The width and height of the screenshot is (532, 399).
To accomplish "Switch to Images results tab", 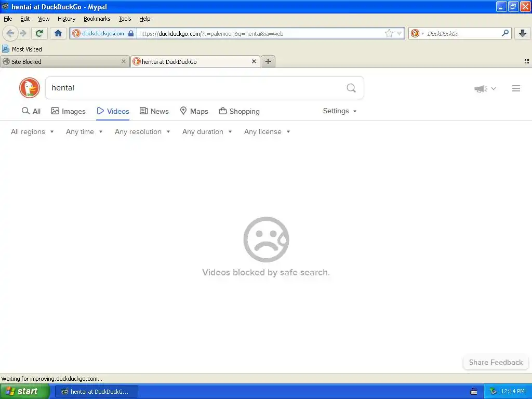I will (68, 111).
